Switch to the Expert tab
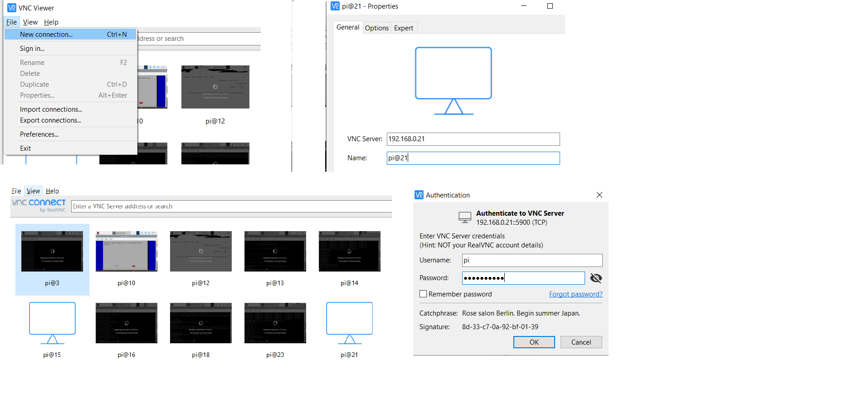 coord(403,28)
